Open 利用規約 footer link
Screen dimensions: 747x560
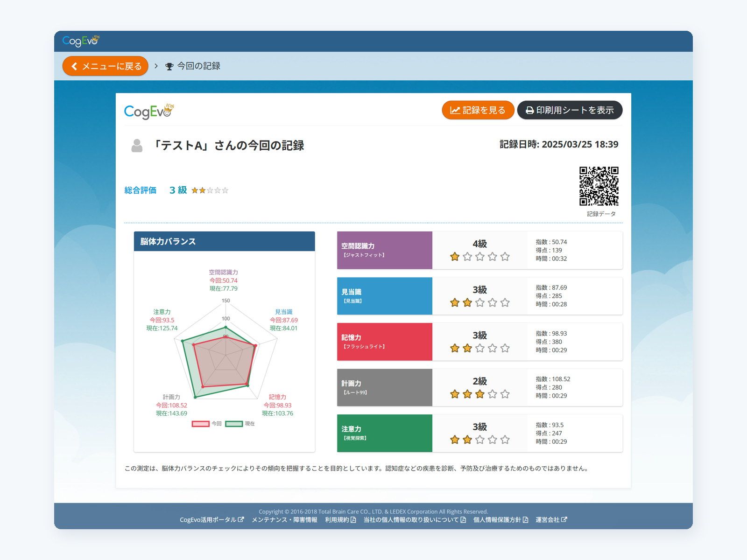pyautogui.click(x=340, y=520)
